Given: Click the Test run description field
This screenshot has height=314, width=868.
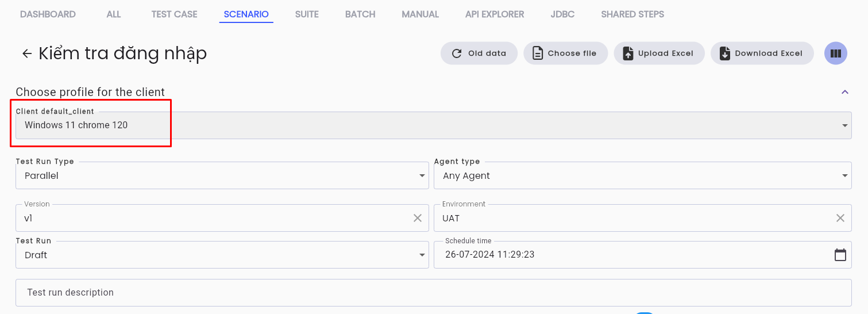Looking at the screenshot, I should (x=433, y=293).
